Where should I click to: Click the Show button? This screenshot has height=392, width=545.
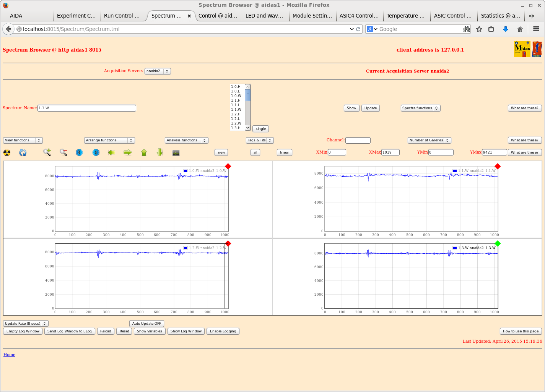(351, 108)
